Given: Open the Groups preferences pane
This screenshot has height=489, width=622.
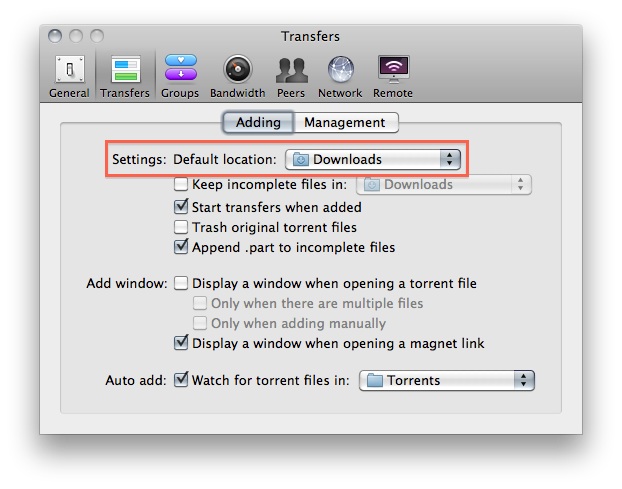Looking at the screenshot, I should coord(180,76).
